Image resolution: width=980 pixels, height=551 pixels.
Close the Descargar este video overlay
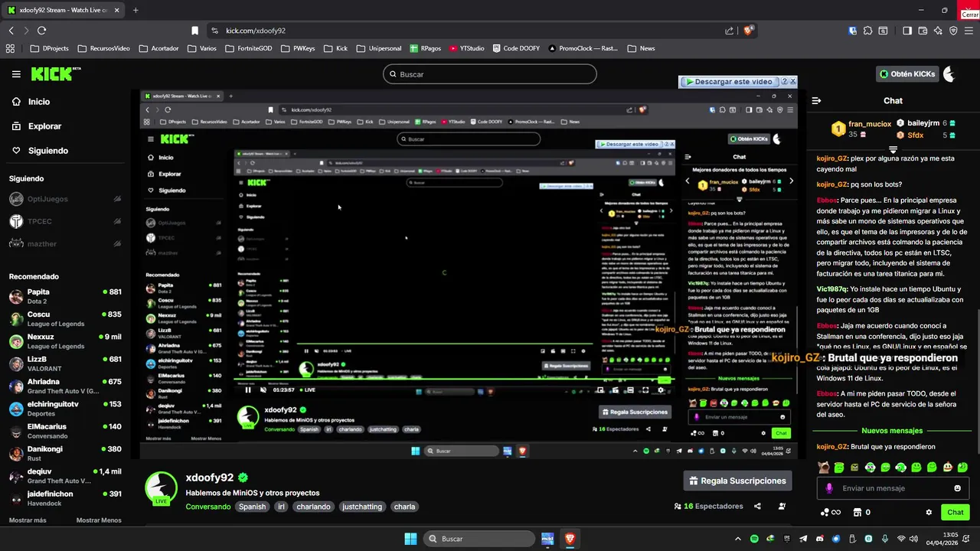pos(792,81)
